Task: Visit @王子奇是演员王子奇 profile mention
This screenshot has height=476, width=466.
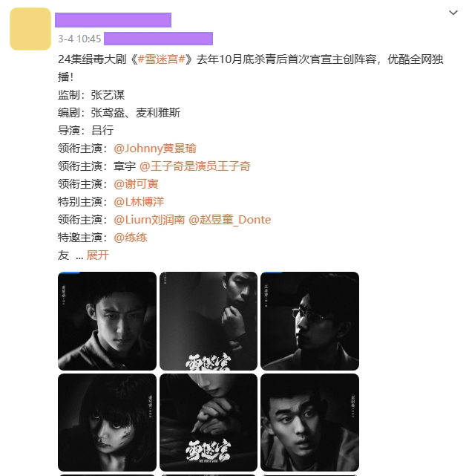Action: pos(194,166)
